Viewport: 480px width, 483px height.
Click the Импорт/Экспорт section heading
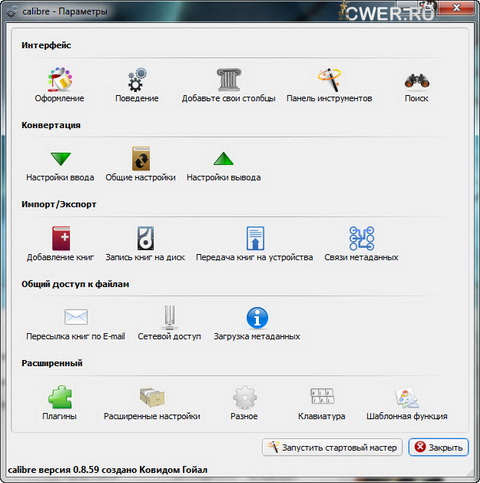(x=59, y=204)
